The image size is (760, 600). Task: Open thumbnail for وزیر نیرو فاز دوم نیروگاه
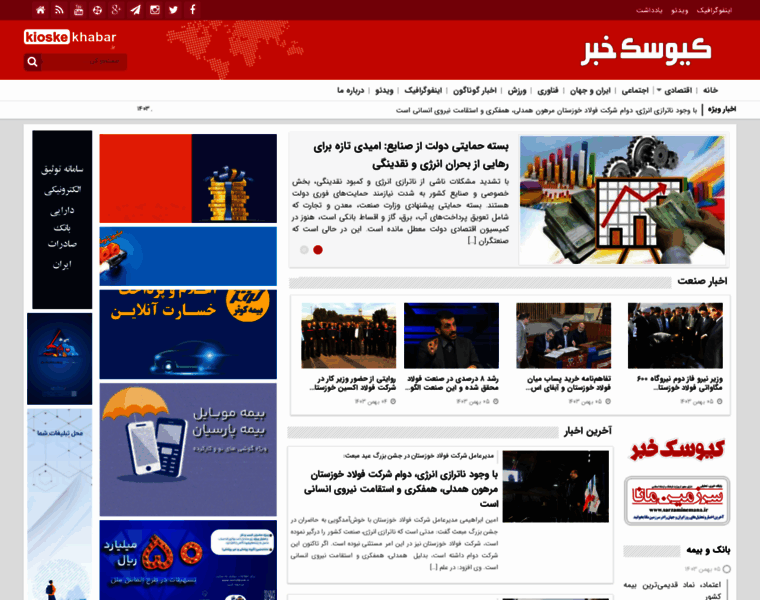[x=675, y=336]
